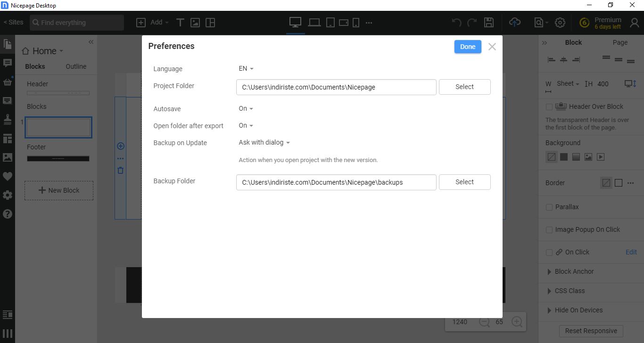Go back to Sites
The height and width of the screenshot is (343, 644).
tap(13, 22)
